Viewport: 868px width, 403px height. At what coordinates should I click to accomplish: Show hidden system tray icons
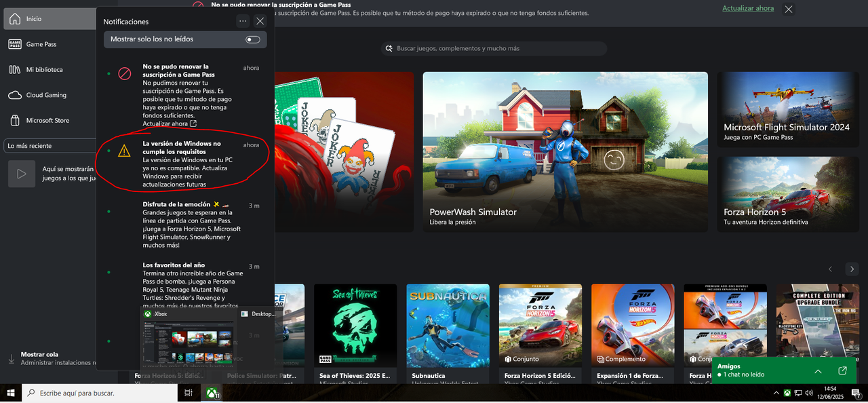[776, 393]
